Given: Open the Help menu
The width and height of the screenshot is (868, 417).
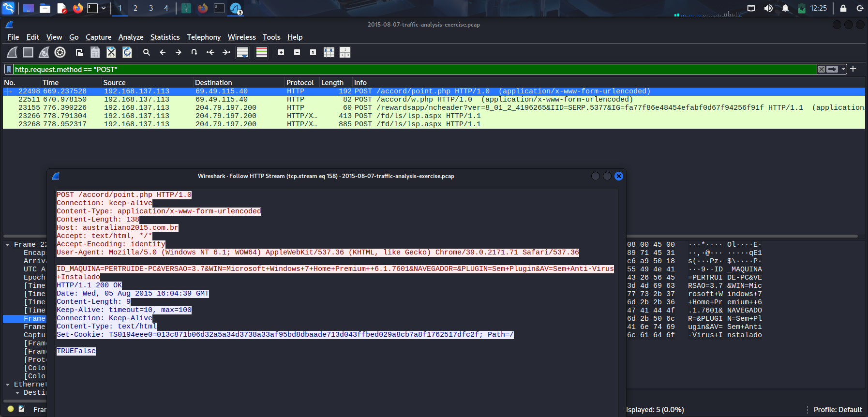Looking at the screenshot, I should 295,37.
